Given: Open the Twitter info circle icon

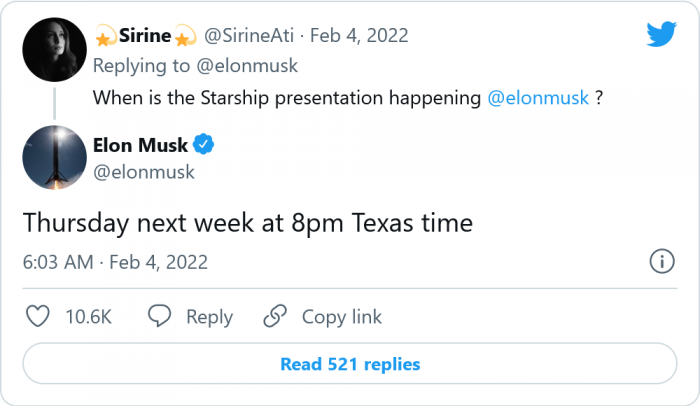Looking at the screenshot, I should [661, 262].
